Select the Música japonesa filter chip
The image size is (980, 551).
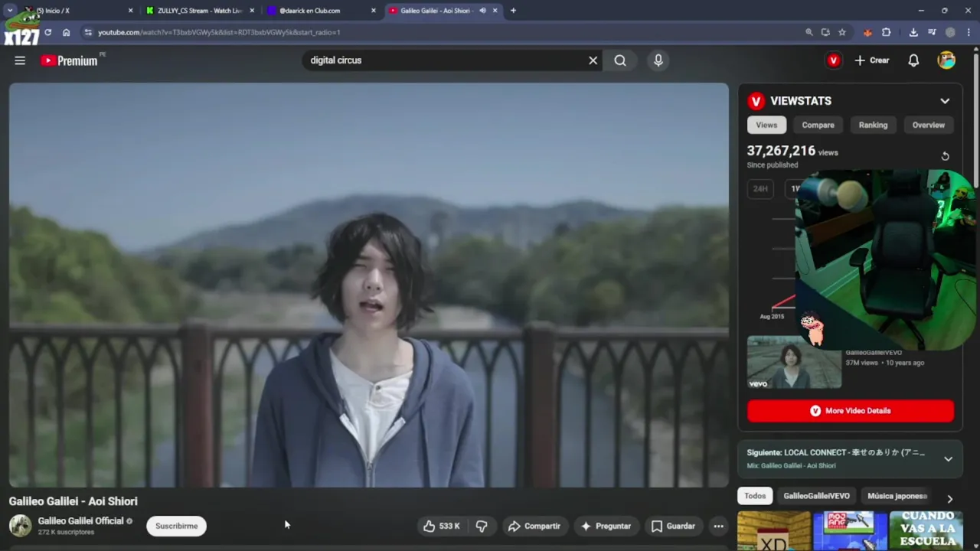897,496
